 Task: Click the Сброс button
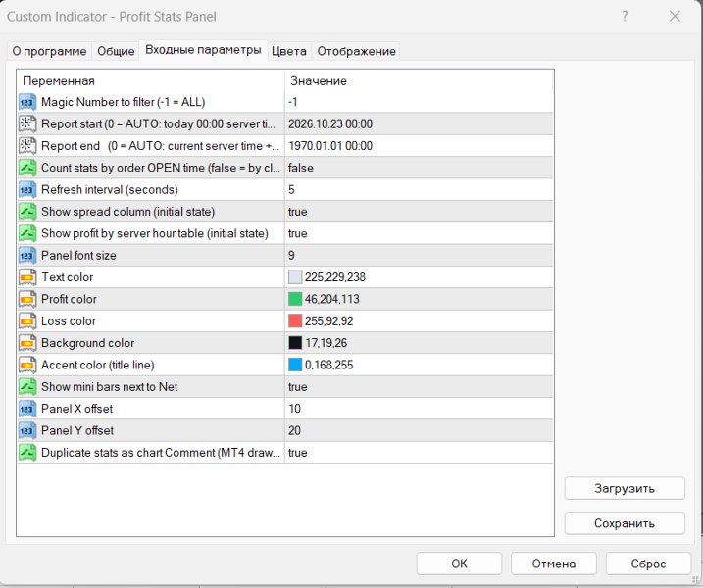coord(648,563)
